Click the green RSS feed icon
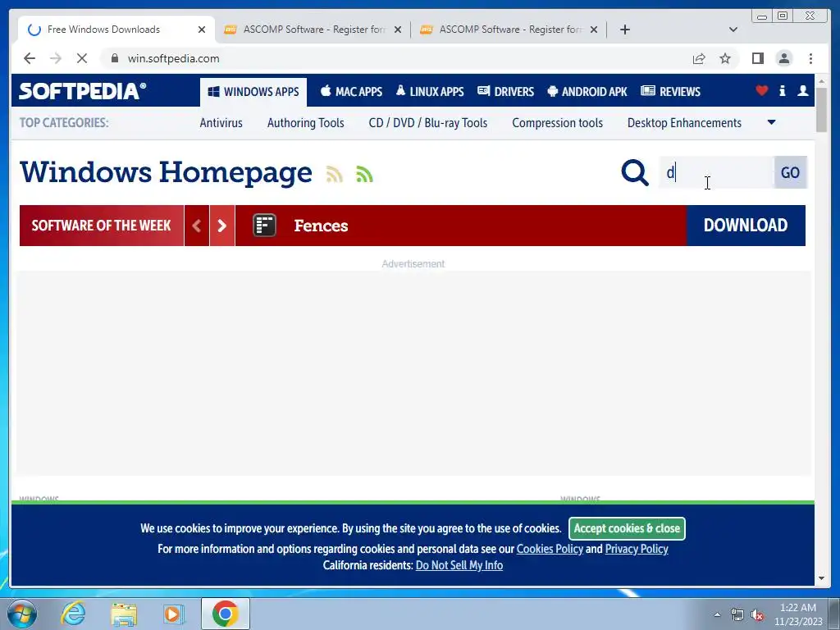The height and width of the screenshot is (630, 840). [x=364, y=174]
